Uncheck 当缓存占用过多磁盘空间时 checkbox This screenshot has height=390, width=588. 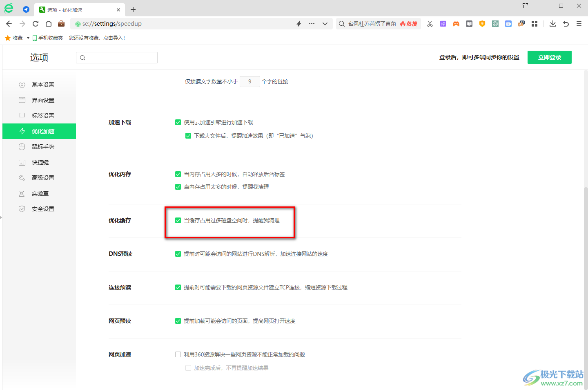point(178,220)
